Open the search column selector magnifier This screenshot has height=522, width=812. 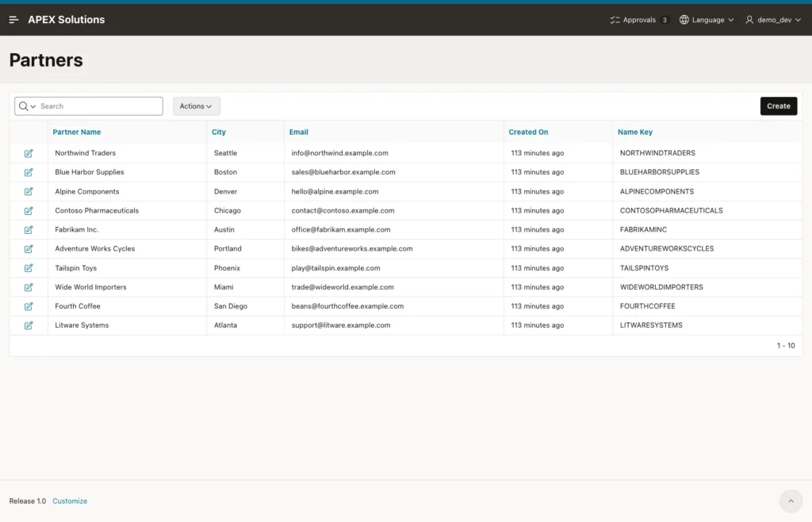(26, 106)
